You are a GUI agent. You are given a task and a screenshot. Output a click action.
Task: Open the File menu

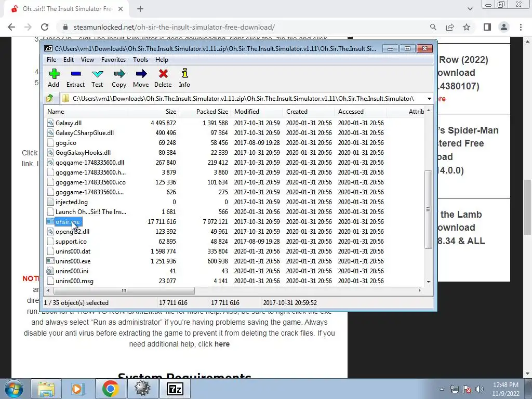[51, 60]
